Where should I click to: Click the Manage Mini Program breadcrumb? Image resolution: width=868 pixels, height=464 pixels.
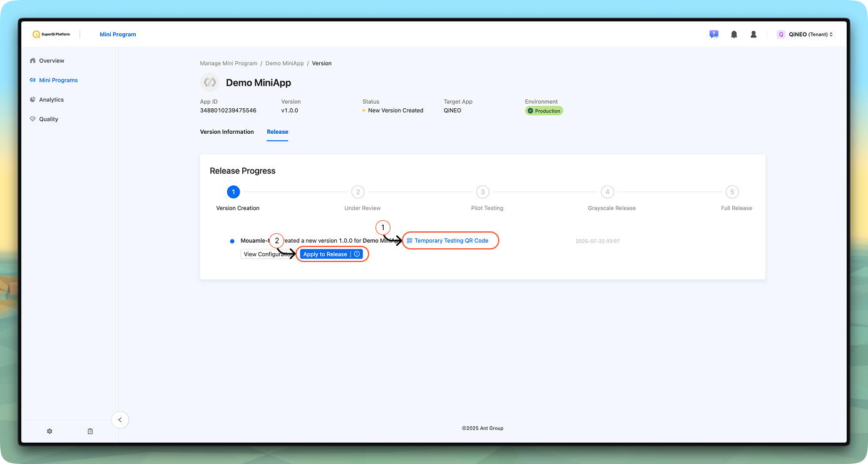(x=228, y=63)
